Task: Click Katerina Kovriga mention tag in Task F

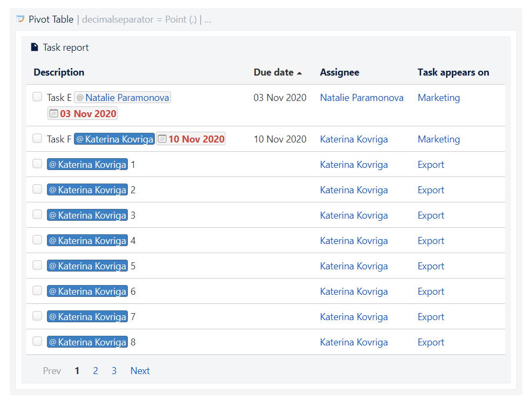Action: tap(114, 139)
